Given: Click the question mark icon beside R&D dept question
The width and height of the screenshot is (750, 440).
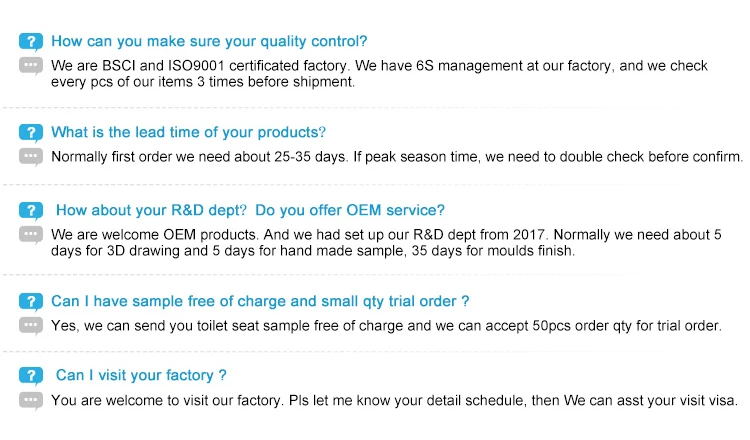Looking at the screenshot, I should [31, 211].
